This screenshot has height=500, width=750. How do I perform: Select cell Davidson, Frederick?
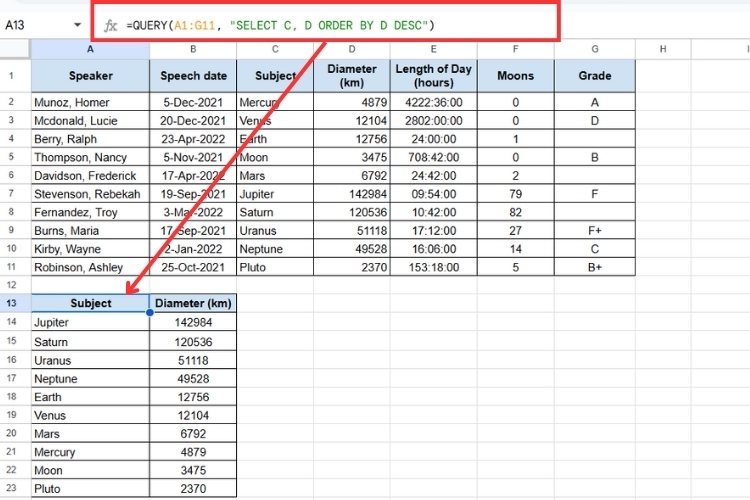(90, 176)
